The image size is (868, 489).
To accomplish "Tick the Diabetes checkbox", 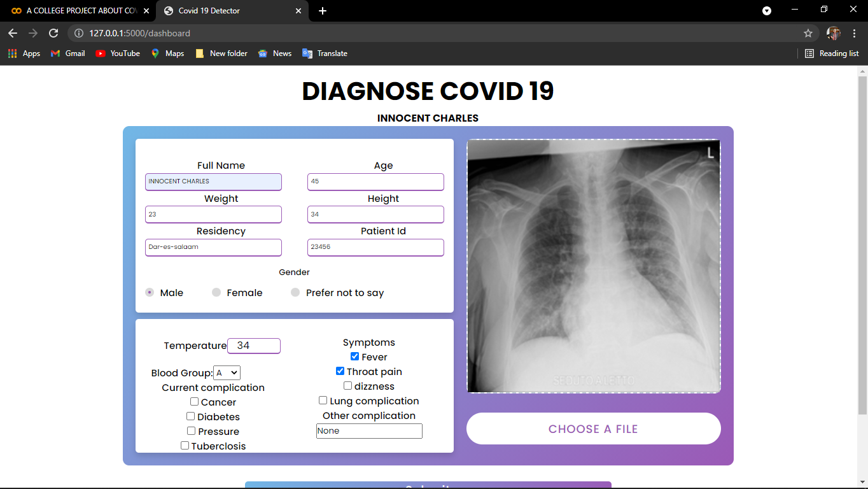I will click(x=191, y=416).
